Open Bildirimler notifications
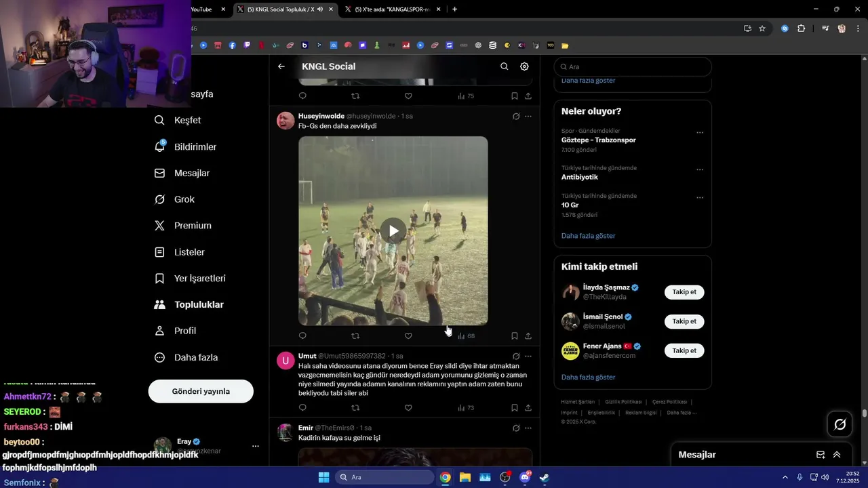 pyautogui.click(x=185, y=146)
